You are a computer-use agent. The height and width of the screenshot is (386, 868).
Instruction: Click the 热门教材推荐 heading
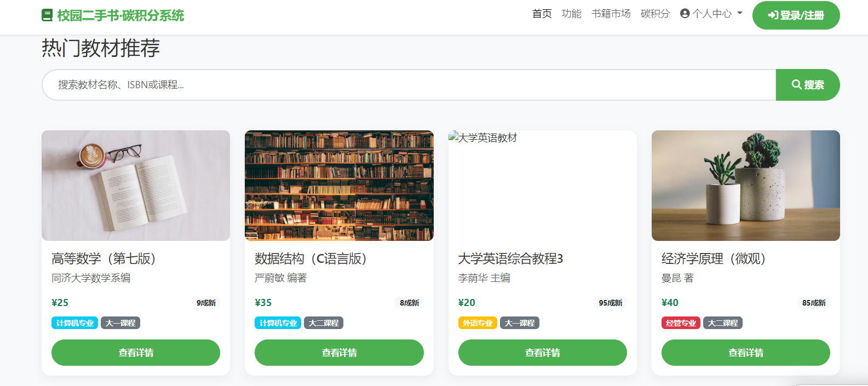(x=101, y=48)
